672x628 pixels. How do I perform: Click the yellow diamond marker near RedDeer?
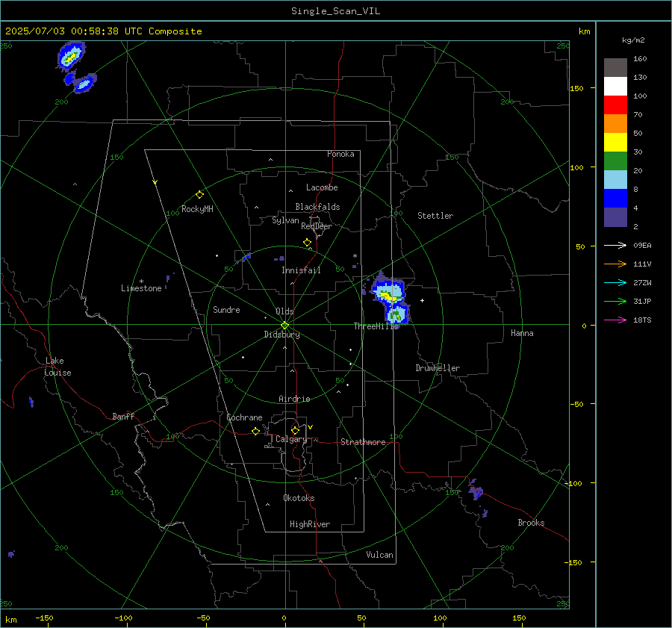(307, 243)
